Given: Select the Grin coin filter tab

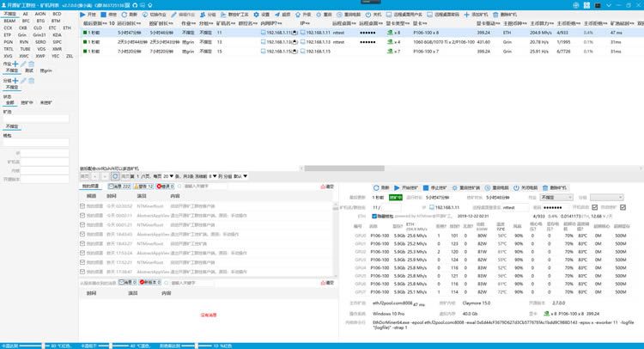Looking at the screenshot, I should [x=21, y=35].
